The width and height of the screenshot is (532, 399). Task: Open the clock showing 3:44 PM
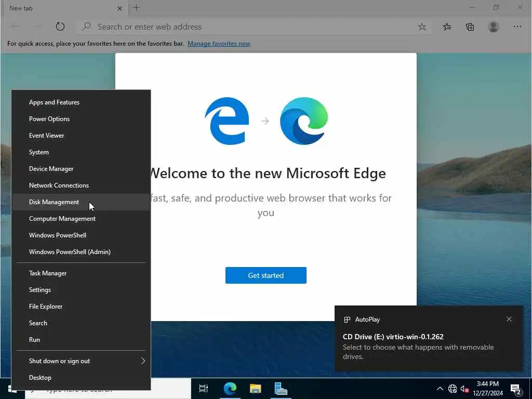(x=487, y=389)
